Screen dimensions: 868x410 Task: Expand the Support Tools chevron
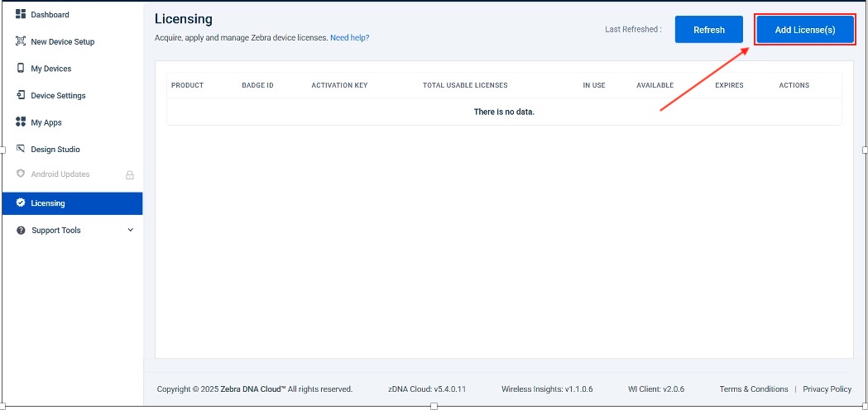click(x=130, y=231)
